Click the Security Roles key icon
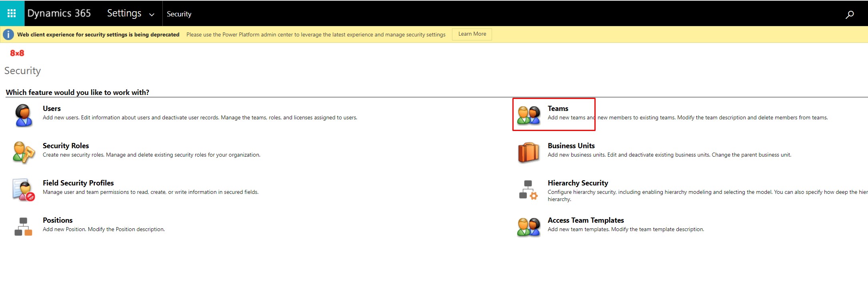Screen dimensions: 868x286 [x=24, y=152]
